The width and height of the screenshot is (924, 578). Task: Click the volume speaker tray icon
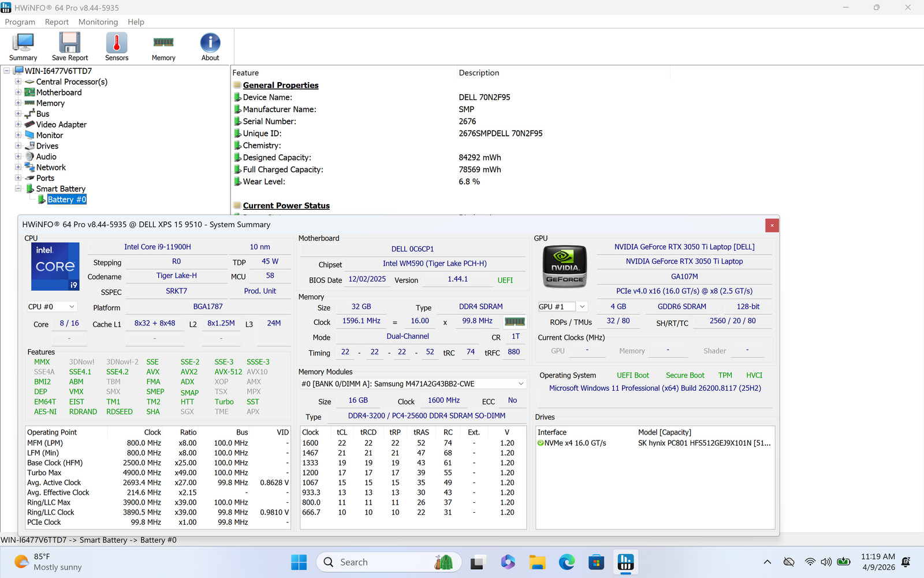826,562
